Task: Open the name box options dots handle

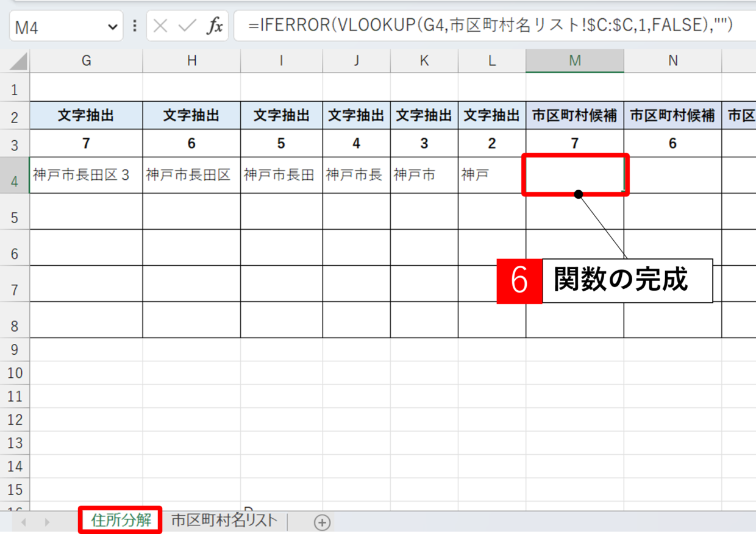Action: 135,26
